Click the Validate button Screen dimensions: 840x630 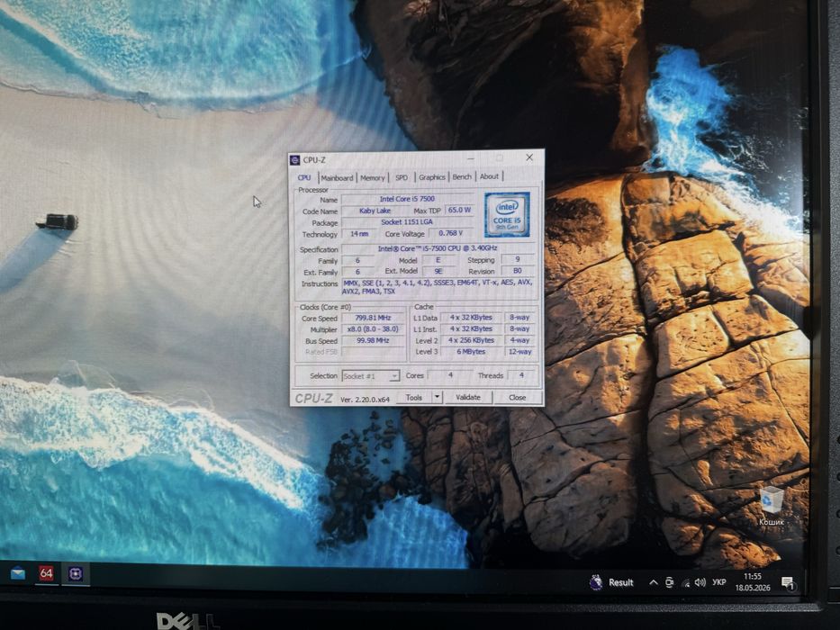467,398
